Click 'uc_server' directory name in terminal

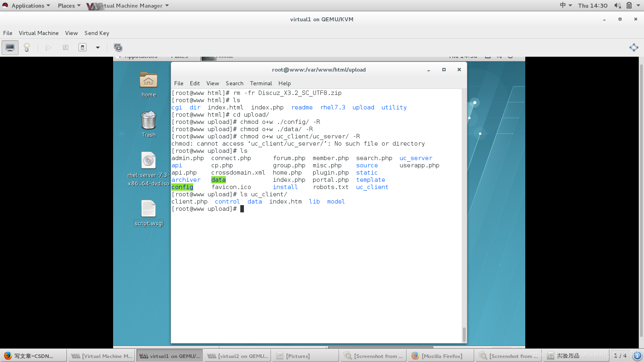(x=416, y=158)
